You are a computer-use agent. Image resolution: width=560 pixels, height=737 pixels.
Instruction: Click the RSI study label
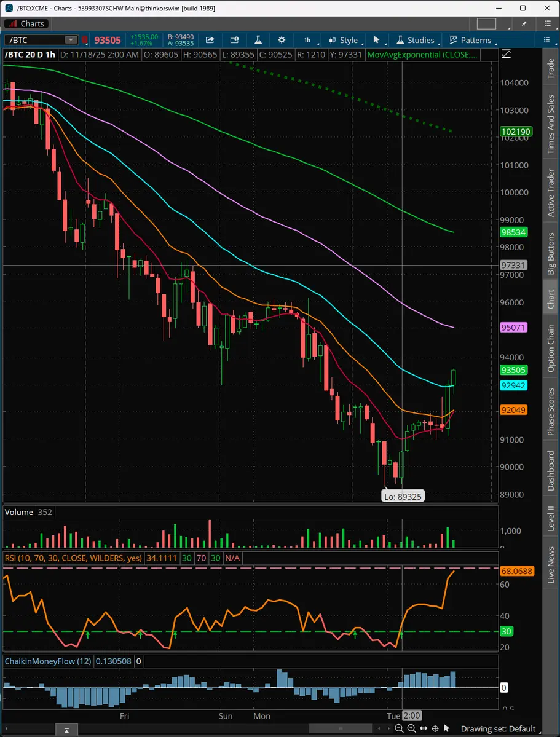[73, 558]
